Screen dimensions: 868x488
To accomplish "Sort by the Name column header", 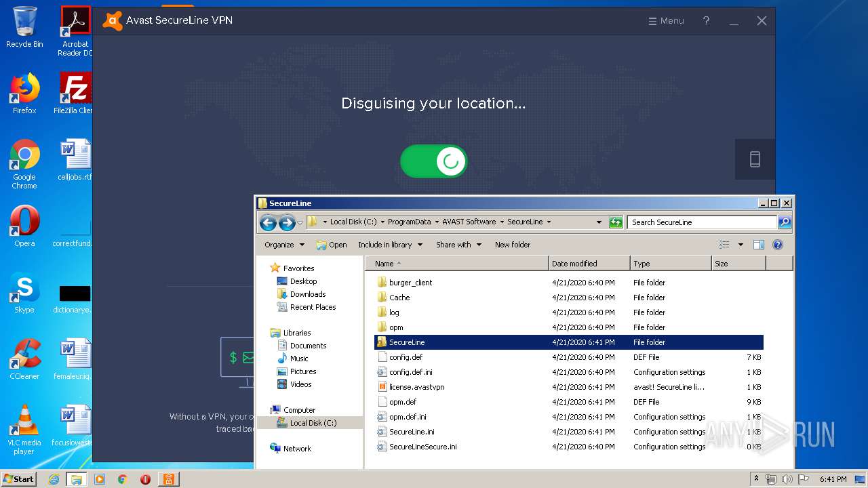I will pyautogui.click(x=457, y=264).
